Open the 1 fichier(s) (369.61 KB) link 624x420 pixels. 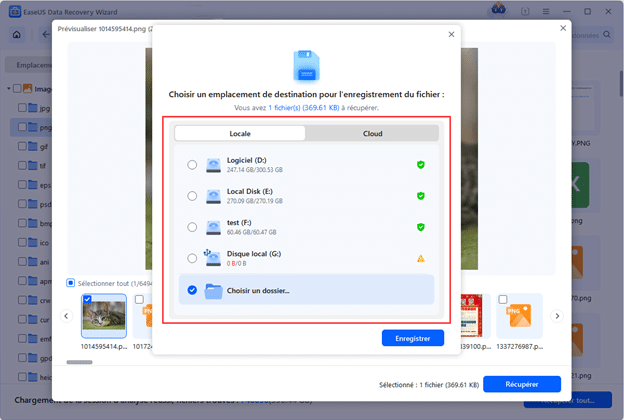pos(304,108)
